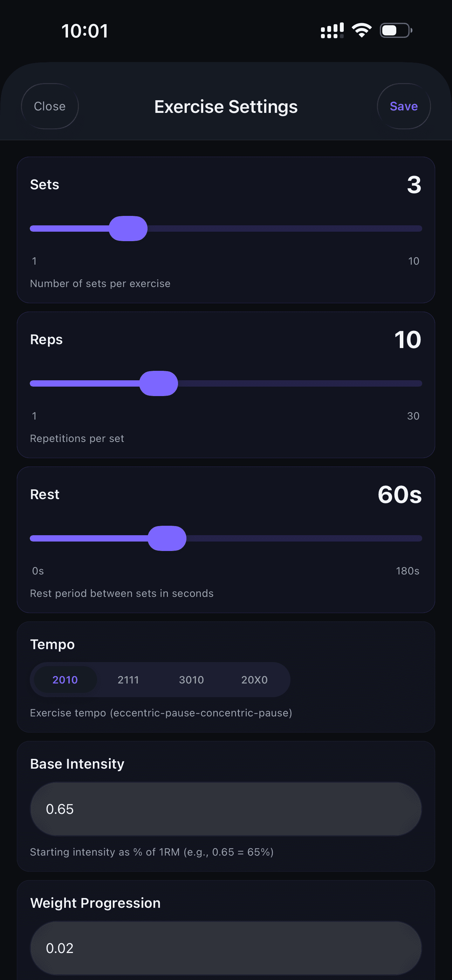Click the Reps value number 10
Image resolution: width=452 pixels, height=980 pixels.
click(x=408, y=339)
